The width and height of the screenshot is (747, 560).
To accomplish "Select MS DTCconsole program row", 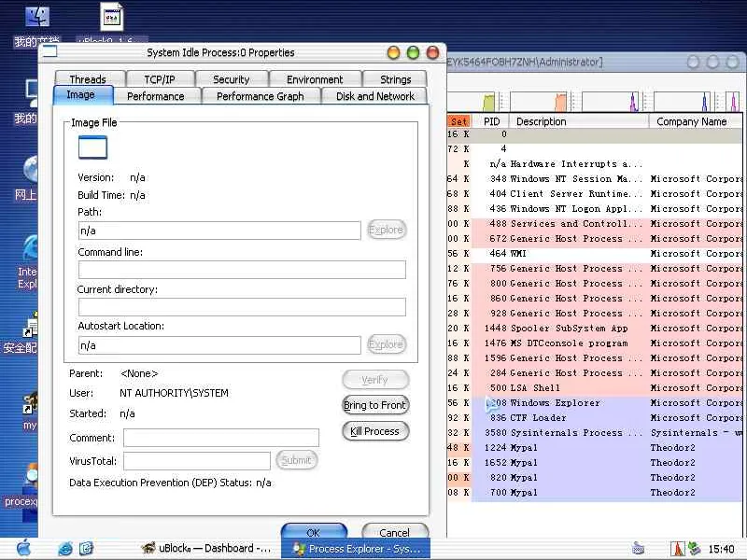I will click(x=595, y=343).
